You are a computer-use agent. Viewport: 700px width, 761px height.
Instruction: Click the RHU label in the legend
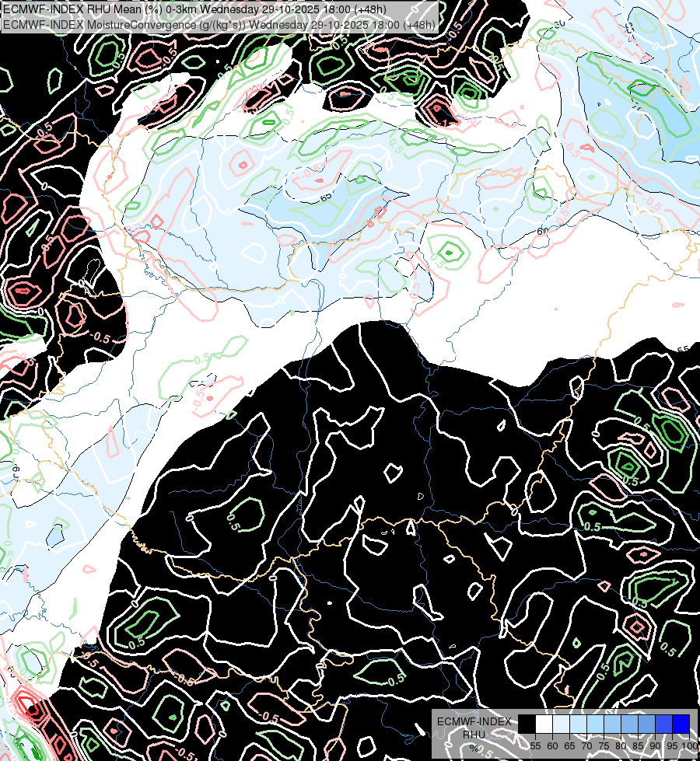pyautogui.click(x=474, y=735)
